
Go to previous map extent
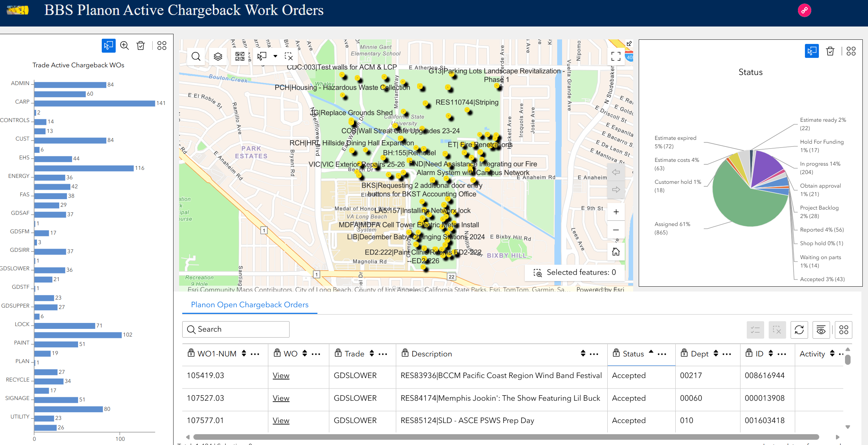[616, 172]
